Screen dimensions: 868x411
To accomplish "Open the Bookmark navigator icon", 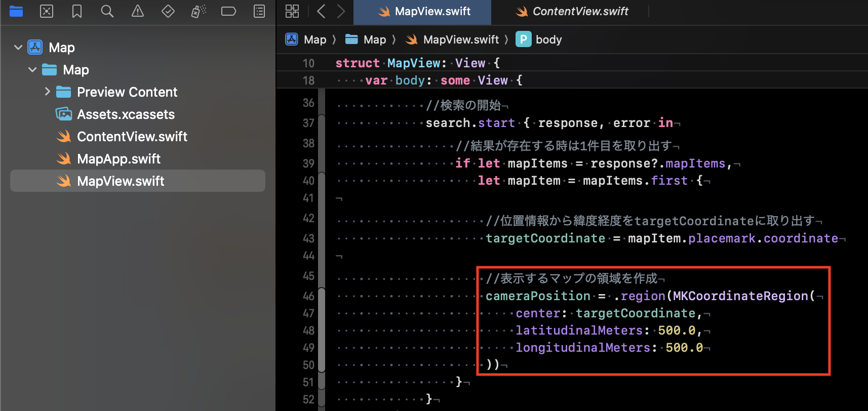I will point(77,11).
